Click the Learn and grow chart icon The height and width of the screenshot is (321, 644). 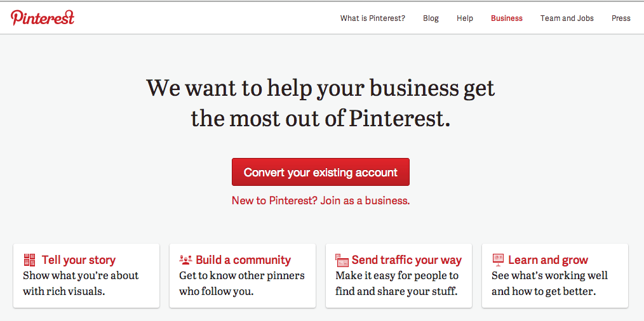pos(498,260)
